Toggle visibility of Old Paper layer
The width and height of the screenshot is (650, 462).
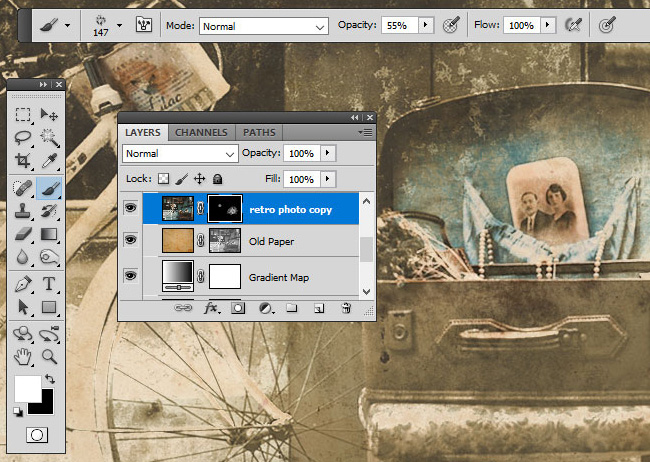tap(131, 240)
